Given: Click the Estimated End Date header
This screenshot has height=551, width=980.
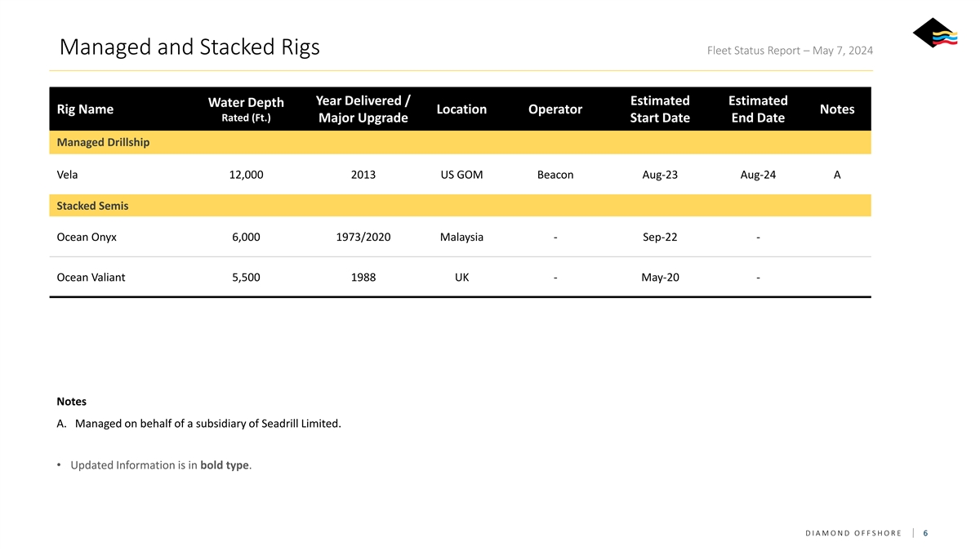Looking at the screenshot, I should pos(758,109).
